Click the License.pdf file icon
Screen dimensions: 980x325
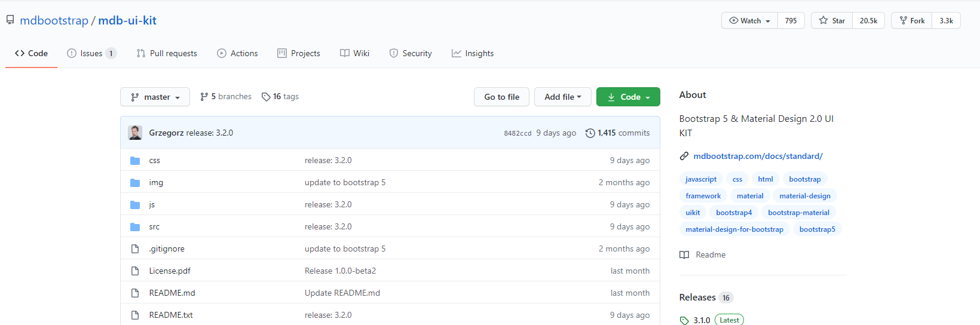(x=135, y=271)
